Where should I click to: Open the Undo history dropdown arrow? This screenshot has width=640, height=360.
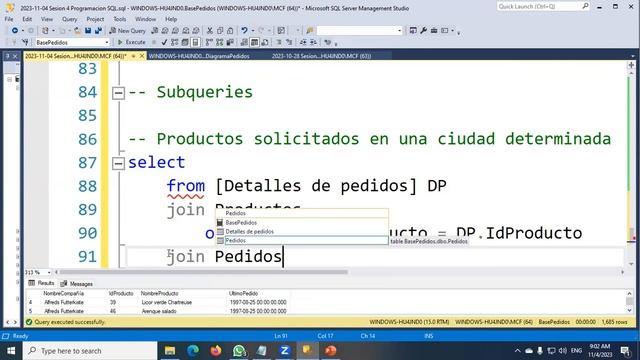tap(252, 31)
